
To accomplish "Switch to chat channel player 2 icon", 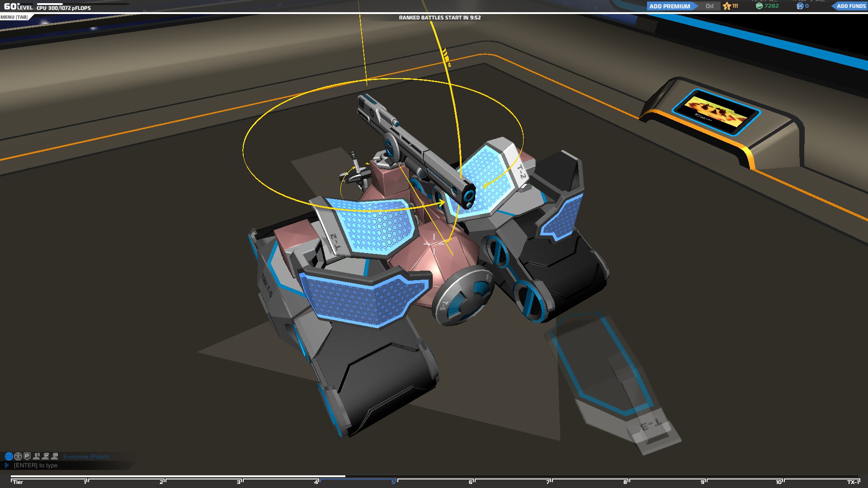I will (46, 456).
